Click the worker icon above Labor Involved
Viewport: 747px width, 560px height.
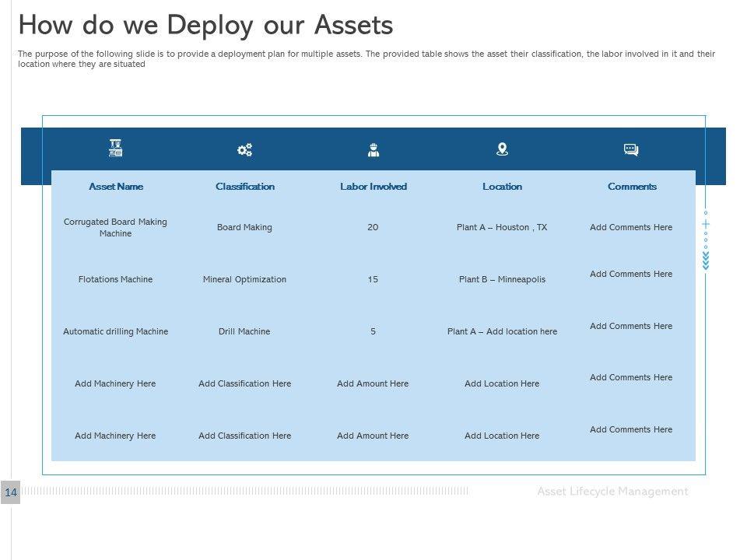click(x=373, y=150)
